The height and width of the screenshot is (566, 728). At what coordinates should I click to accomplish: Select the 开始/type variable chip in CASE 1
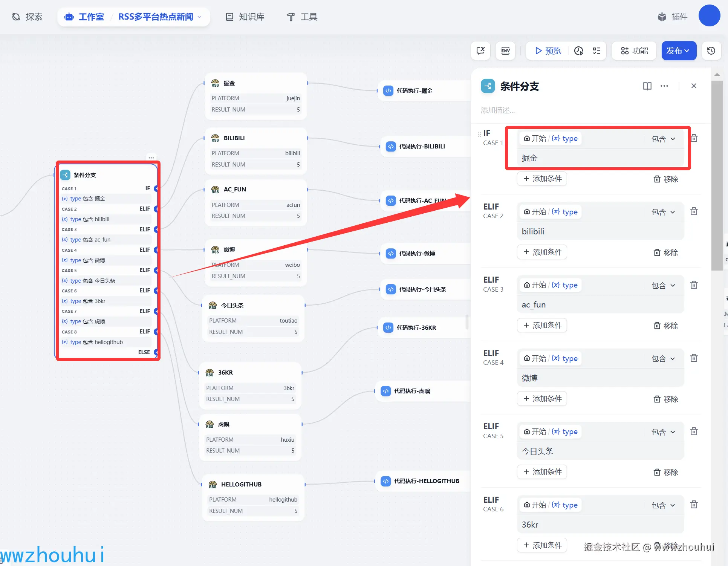pyautogui.click(x=551, y=139)
